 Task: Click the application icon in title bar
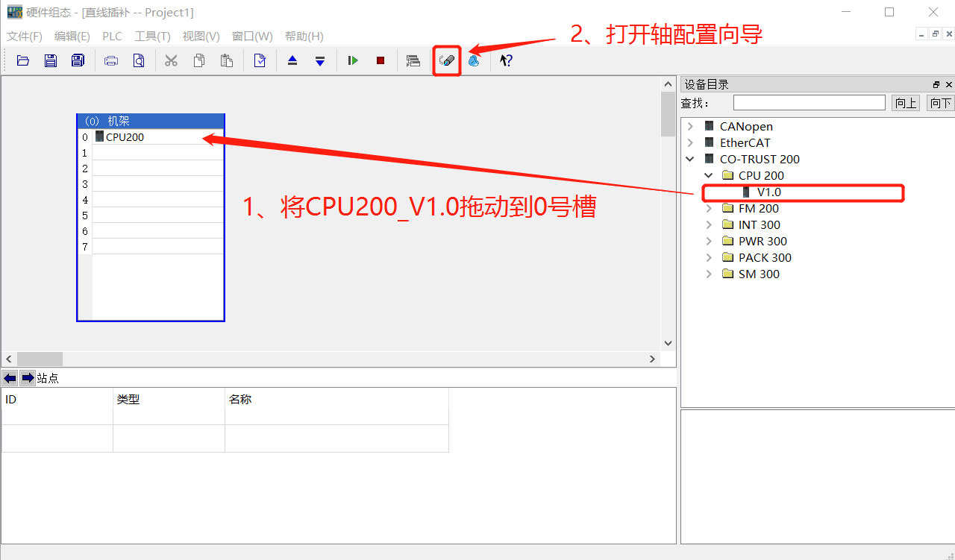click(x=15, y=13)
